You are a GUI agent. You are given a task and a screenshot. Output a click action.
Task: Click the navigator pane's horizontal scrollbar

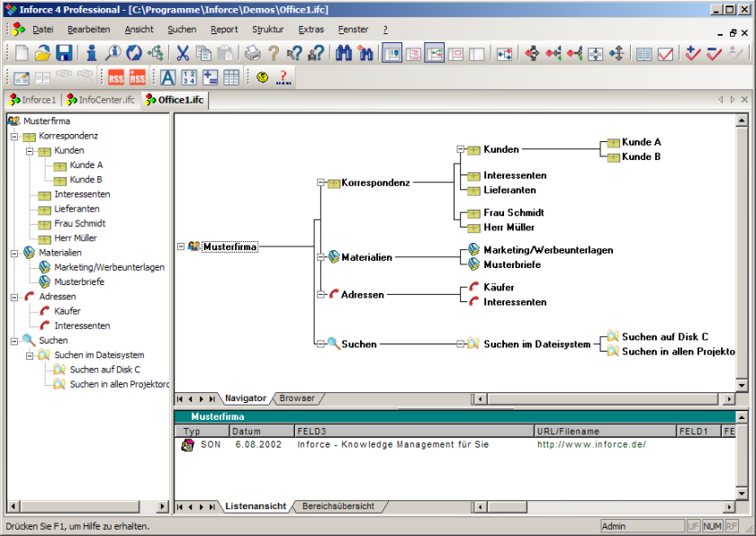click(603, 398)
